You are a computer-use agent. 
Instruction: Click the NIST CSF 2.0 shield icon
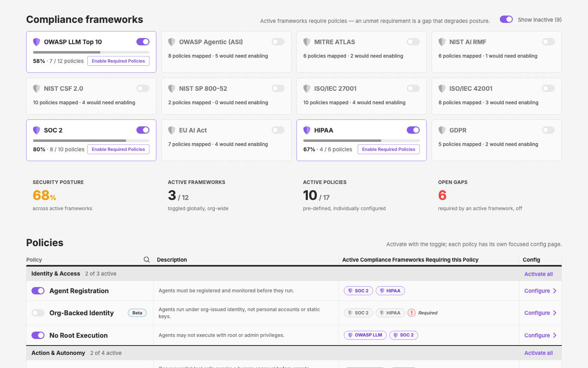pos(36,88)
